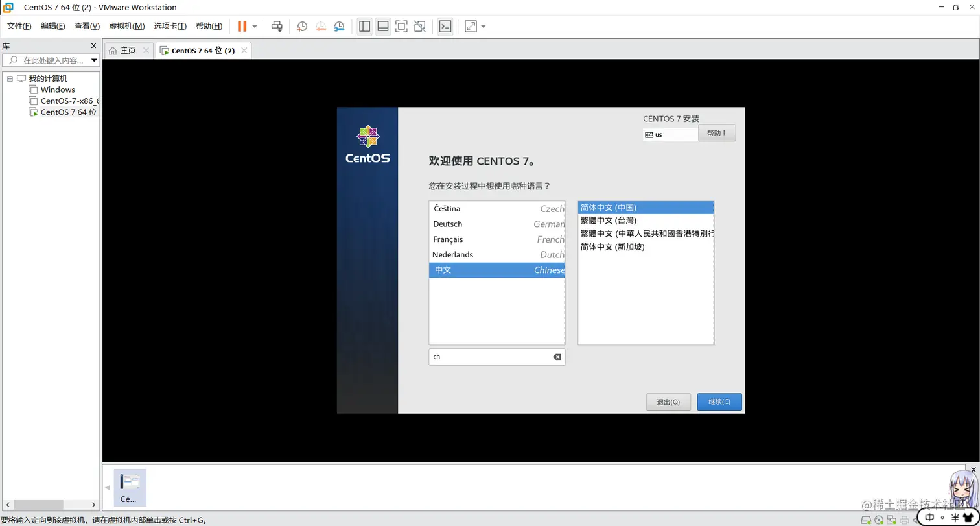Toggle the 中 input language mode

930,517
